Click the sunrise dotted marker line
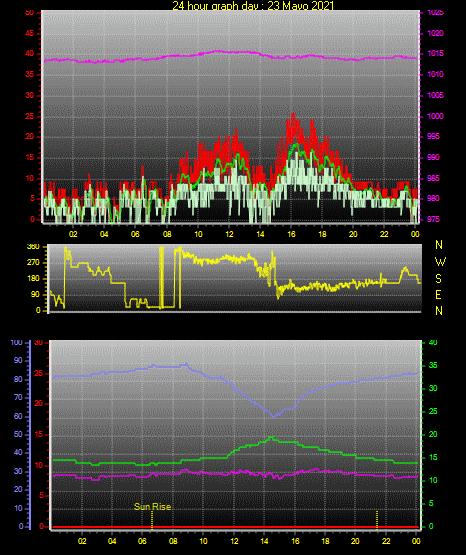 click(x=152, y=520)
